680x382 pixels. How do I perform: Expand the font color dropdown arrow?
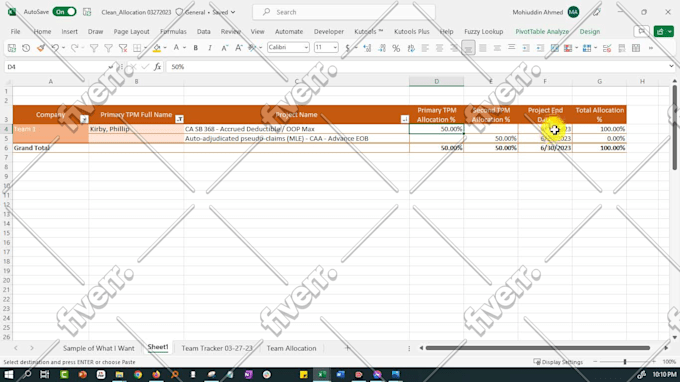(x=184, y=48)
